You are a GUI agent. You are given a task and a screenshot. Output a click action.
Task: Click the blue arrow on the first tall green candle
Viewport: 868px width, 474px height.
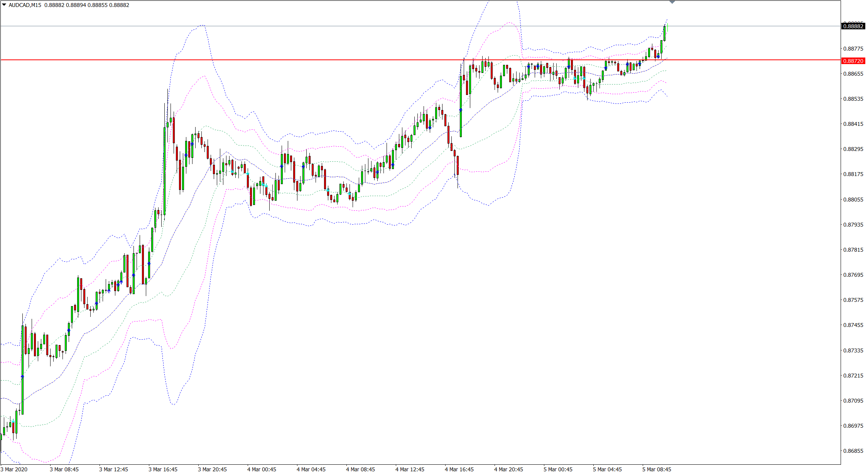point(22,377)
